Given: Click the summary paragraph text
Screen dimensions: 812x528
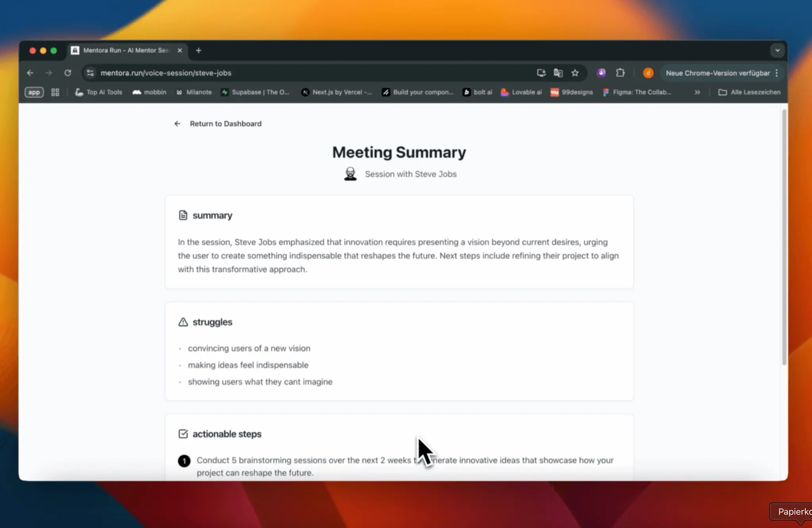Looking at the screenshot, I should (398, 255).
